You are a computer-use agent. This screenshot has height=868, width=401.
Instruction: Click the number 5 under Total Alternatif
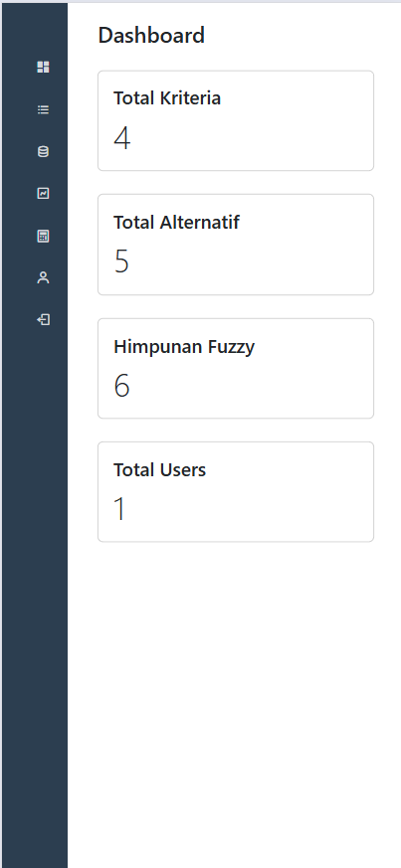click(x=121, y=261)
